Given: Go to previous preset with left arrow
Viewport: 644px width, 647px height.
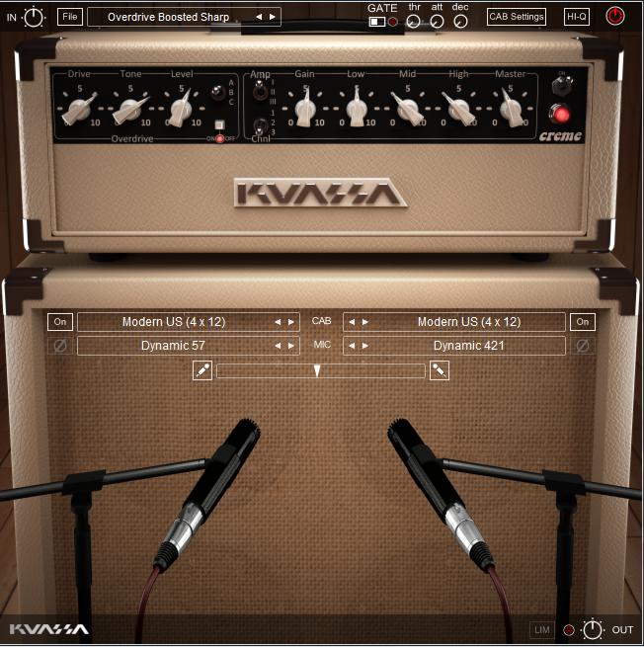Looking at the screenshot, I should pyautogui.click(x=259, y=17).
